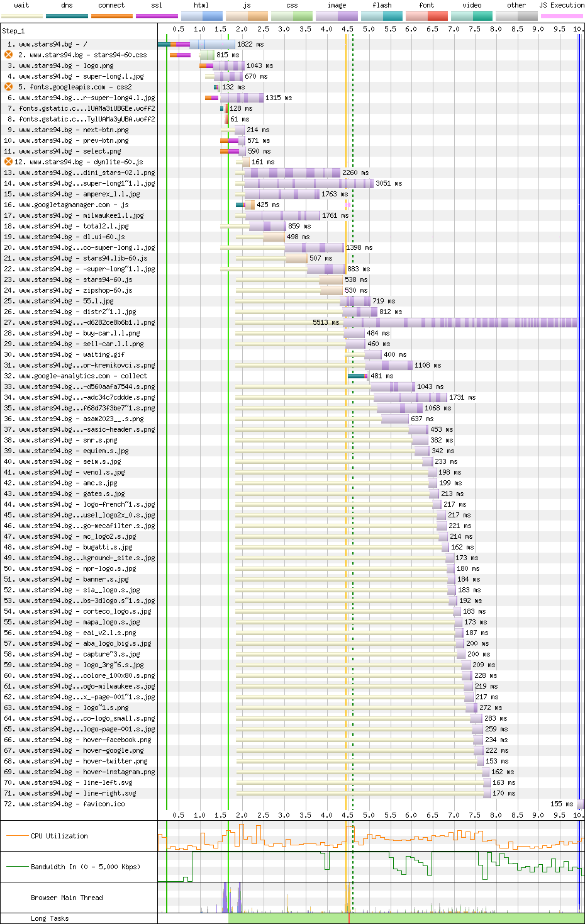Click the render-blocking icon beside stars94-60.css

point(9,55)
